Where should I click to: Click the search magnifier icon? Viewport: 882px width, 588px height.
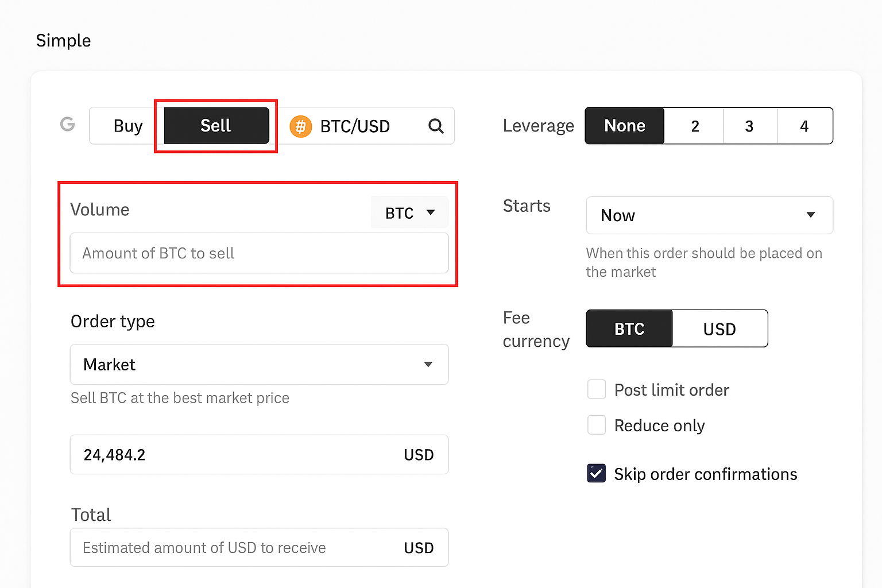click(436, 126)
